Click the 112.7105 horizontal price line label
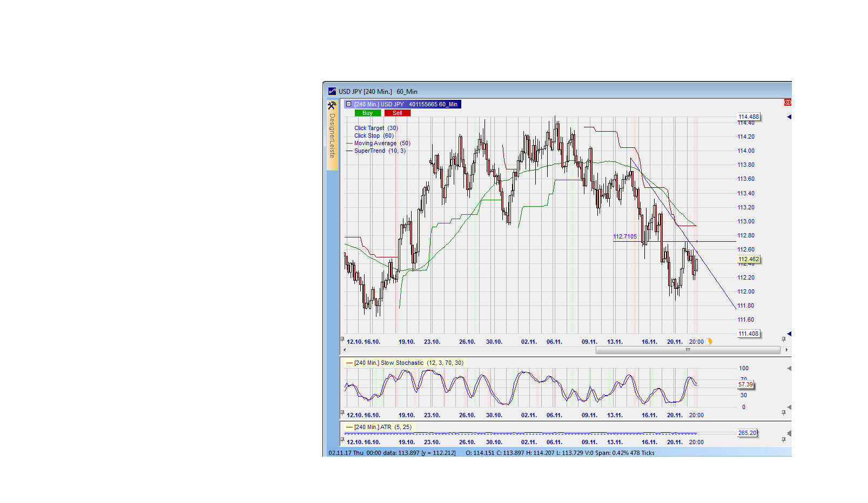Image resolution: width=868 pixels, height=503 pixels. [625, 236]
